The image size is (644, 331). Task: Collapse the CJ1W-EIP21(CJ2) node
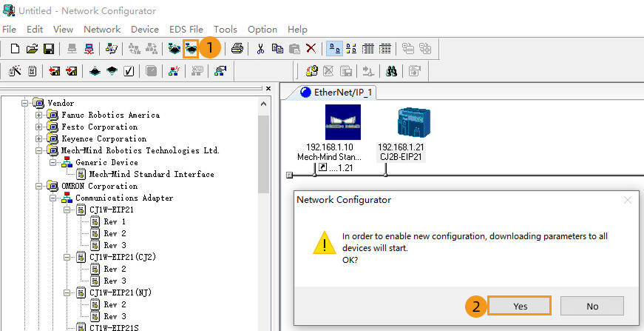(x=67, y=258)
